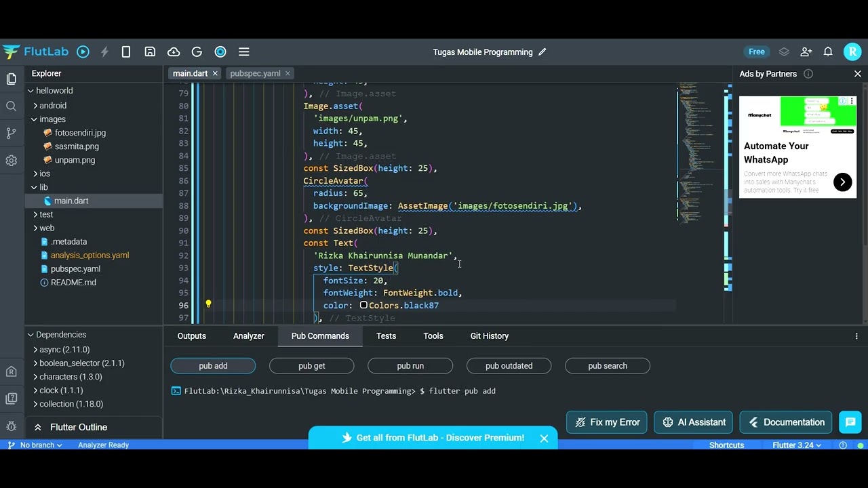
Task: Open the AI Assistant button
Action: pos(694,422)
